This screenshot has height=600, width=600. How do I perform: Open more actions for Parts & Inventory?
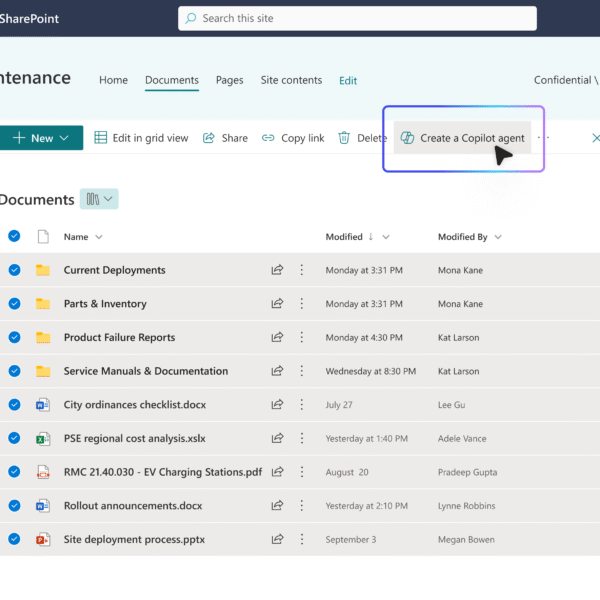(302, 303)
